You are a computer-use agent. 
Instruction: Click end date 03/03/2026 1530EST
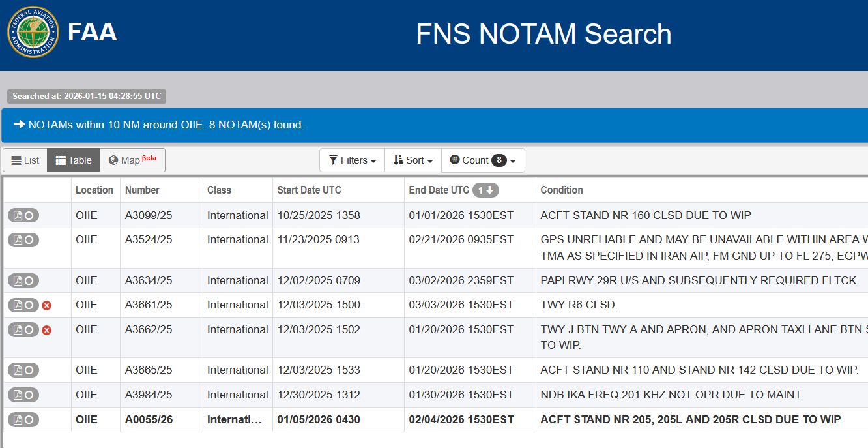click(x=461, y=305)
